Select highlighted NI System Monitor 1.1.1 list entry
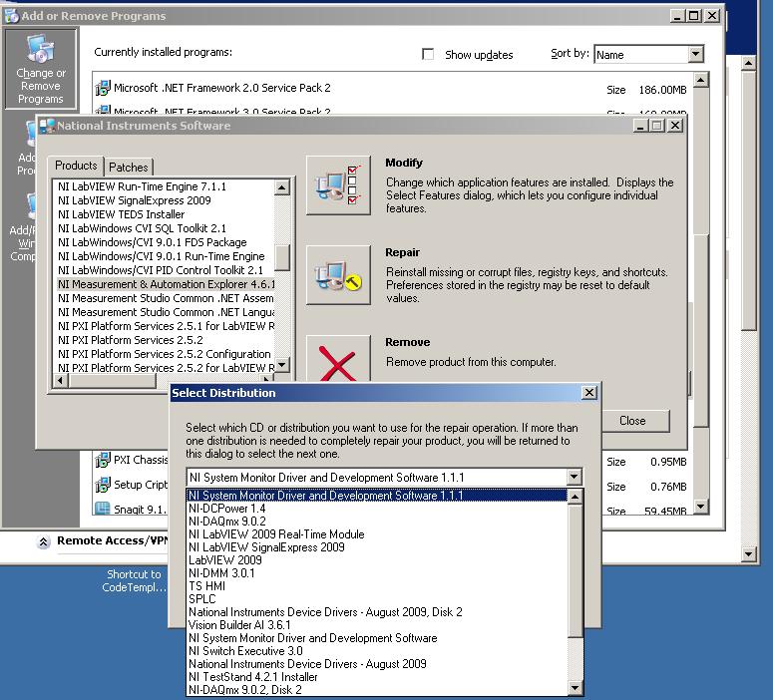Screen dimensions: 773x700 [377, 496]
